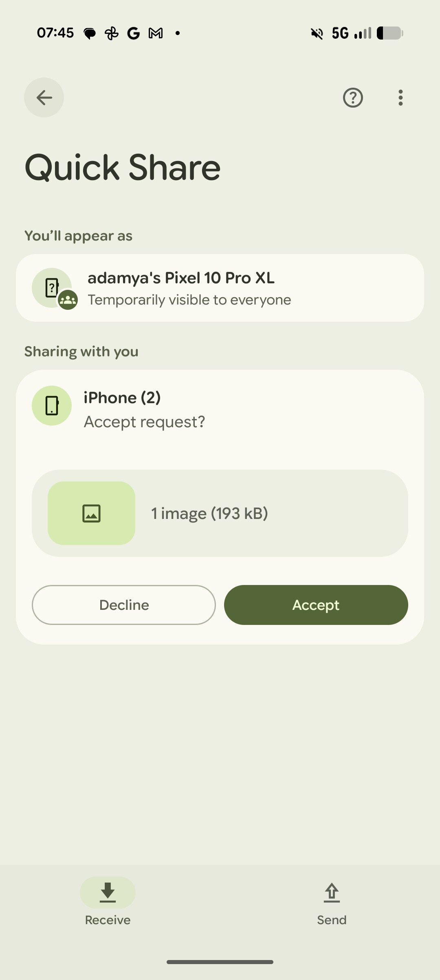Tap the iPhone (2) device icon

point(52,406)
